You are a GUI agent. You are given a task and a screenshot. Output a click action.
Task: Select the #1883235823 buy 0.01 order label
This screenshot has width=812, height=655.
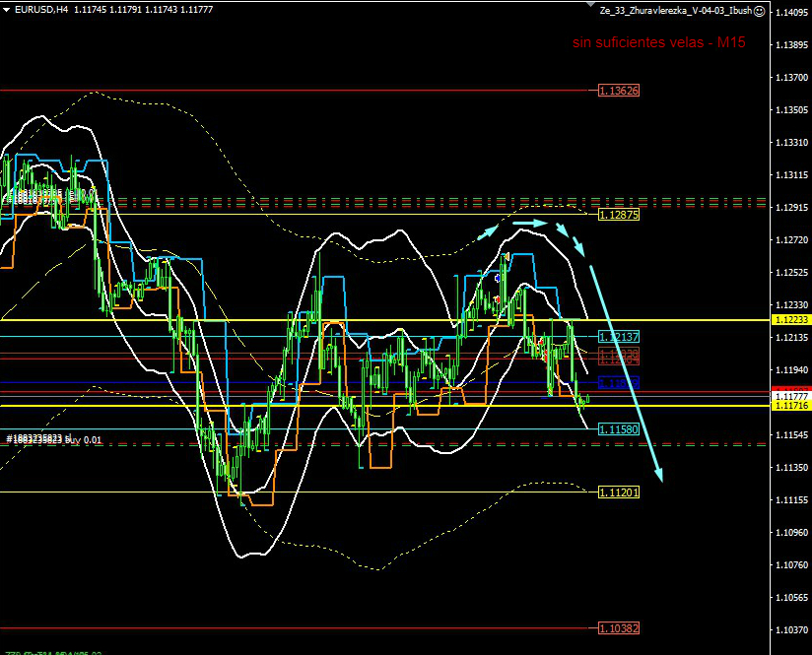[x=54, y=439]
